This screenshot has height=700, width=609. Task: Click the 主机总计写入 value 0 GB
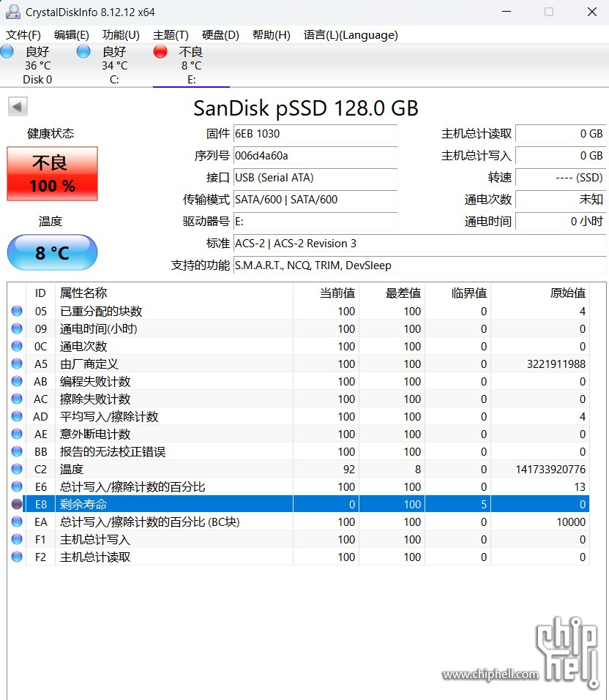tap(561, 155)
